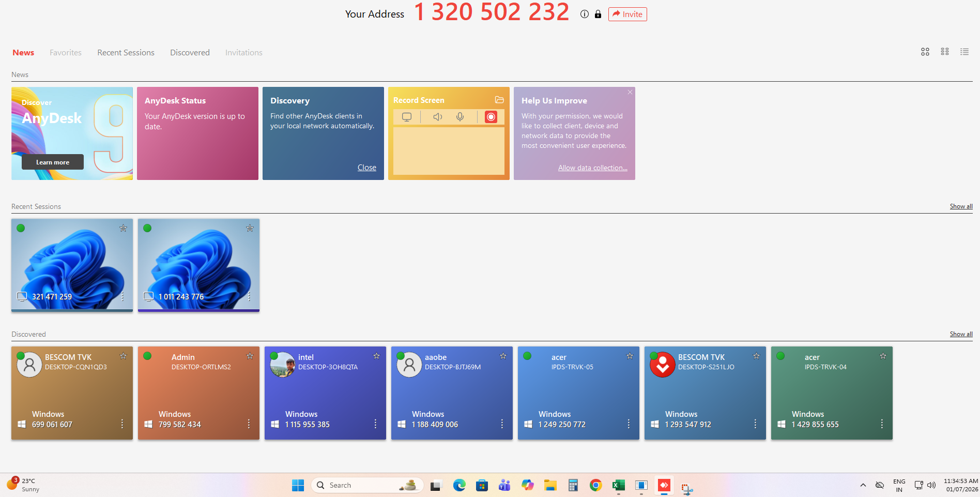Click Learn more on AnyDesk 9 banner
980x497 pixels.
click(x=53, y=162)
